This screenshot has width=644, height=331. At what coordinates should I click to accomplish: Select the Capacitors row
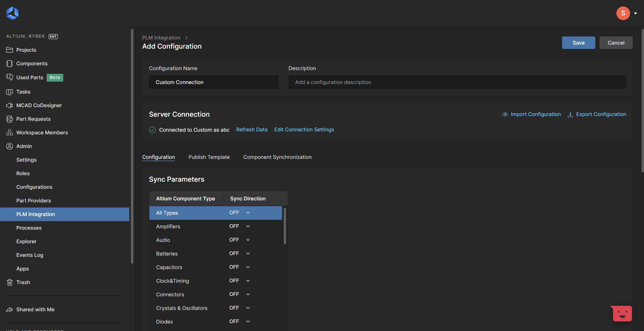coord(216,267)
